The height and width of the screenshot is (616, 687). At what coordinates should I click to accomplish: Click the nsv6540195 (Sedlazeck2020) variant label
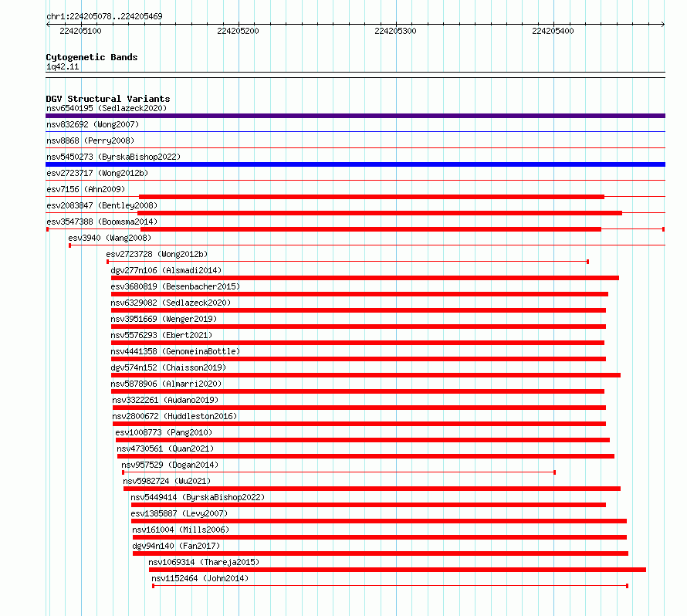[107, 108]
